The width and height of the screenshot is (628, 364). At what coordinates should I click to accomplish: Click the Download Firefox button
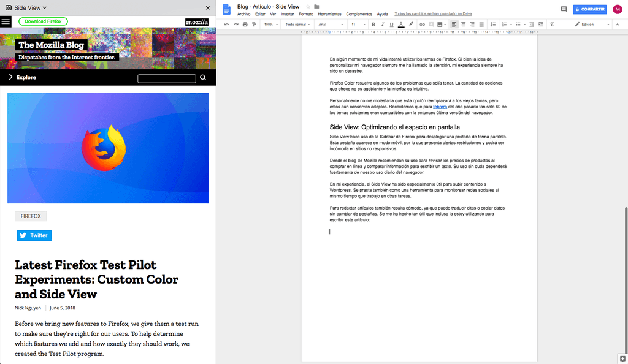point(43,21)
